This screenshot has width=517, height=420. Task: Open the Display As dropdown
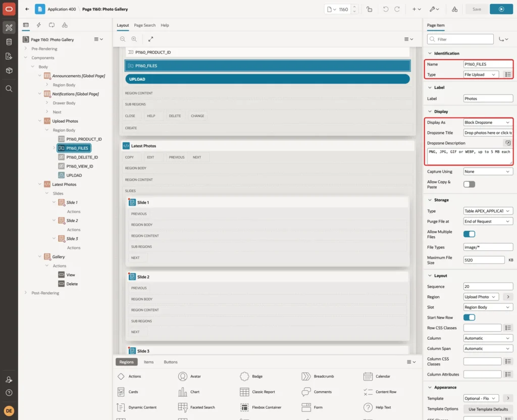pos(488,123)
